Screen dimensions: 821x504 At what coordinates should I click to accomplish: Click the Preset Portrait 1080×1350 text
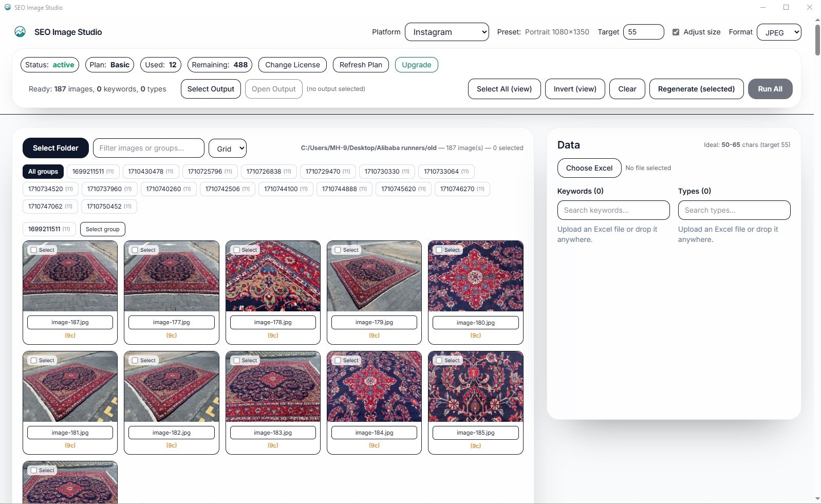(x=543, y=32)
